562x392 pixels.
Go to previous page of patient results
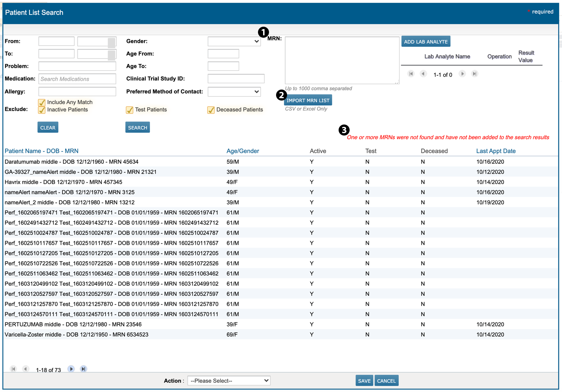(26, 369)
